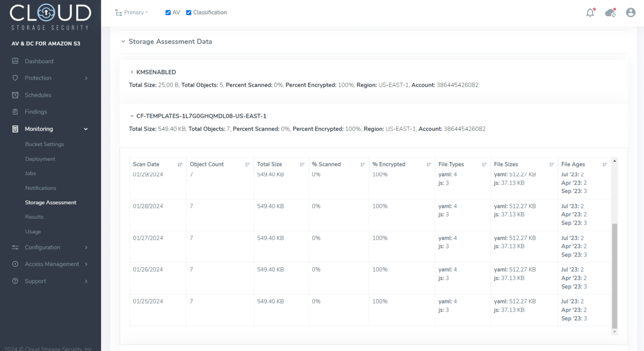This screenshot has height=351, width=644.
Task: Open Deployment submenu item
Action: [40, 159]
